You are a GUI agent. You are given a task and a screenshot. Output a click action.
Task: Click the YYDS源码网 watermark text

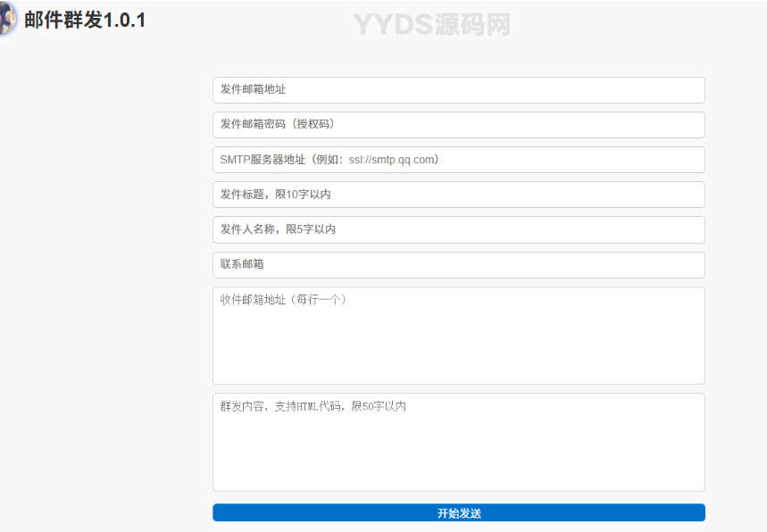[431, 25]
